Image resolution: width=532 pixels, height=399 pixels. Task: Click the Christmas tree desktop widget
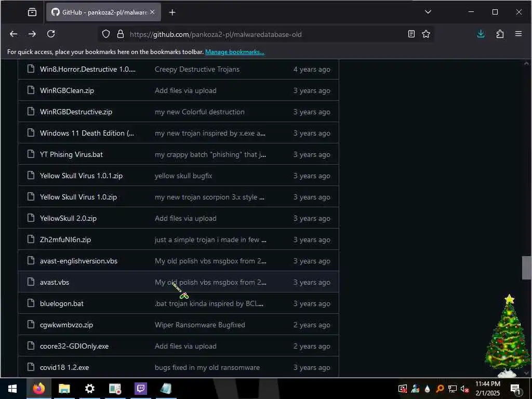[x=507, y=336]
